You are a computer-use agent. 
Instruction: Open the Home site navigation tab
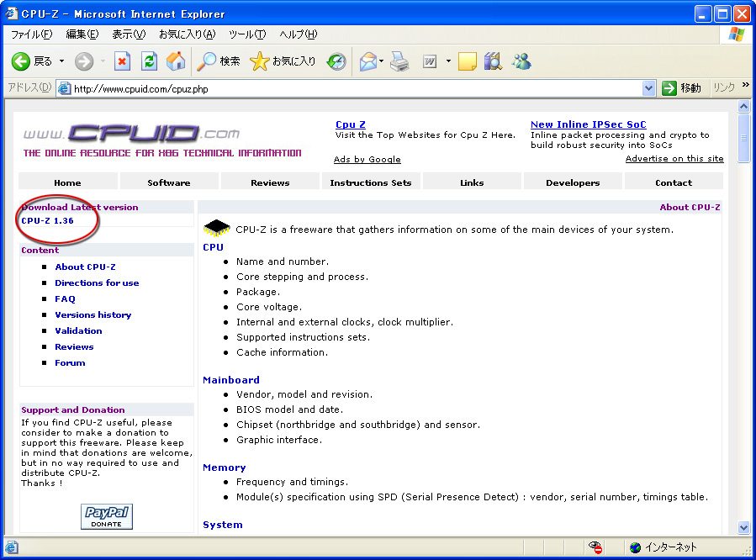[67, 182]
